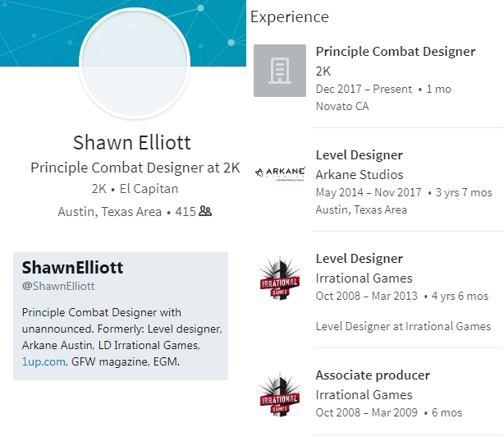Click Irrational Games name under the Level Designer title
504x437 pixels.
(364, 278)
